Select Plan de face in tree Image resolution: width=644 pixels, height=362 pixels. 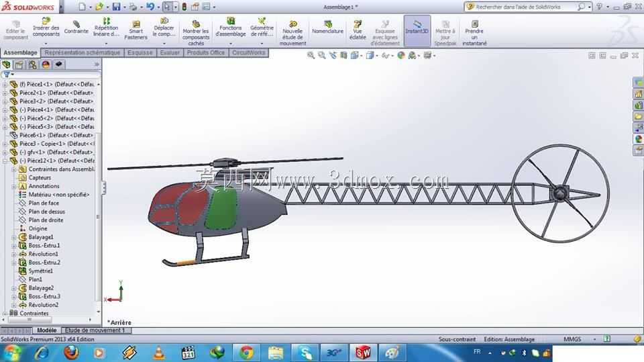click(x=44, y=203)
